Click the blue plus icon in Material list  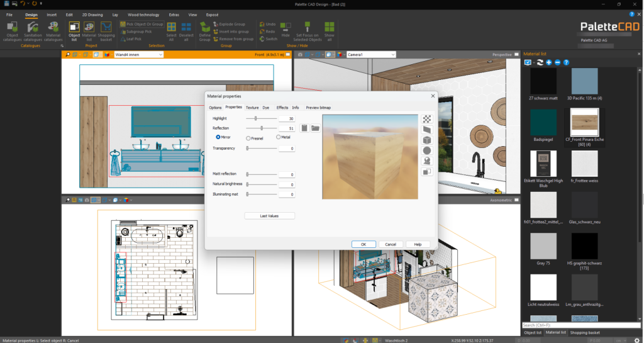(x=549, y=63)
